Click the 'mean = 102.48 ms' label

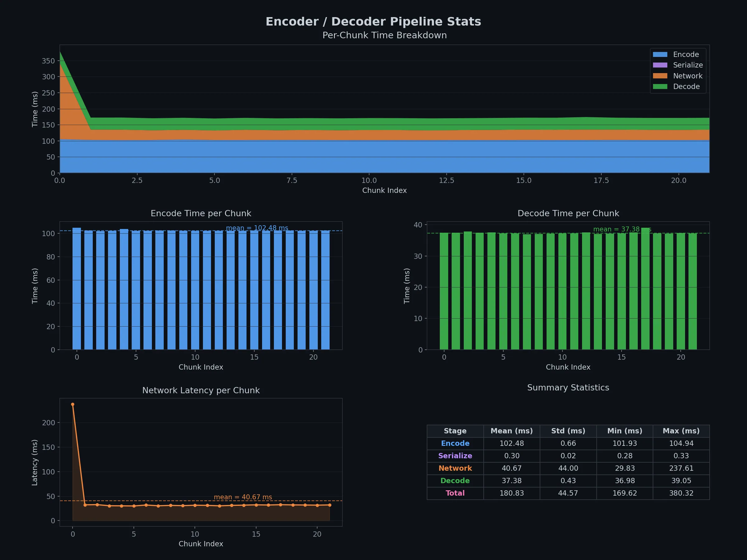[257, 228]
